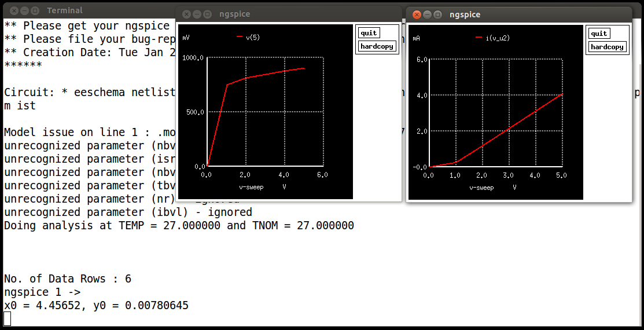Click the 6.0 y-axis value in i(v_u2) plot
Screen dimensions: 644x330
(x=422, y=60)
